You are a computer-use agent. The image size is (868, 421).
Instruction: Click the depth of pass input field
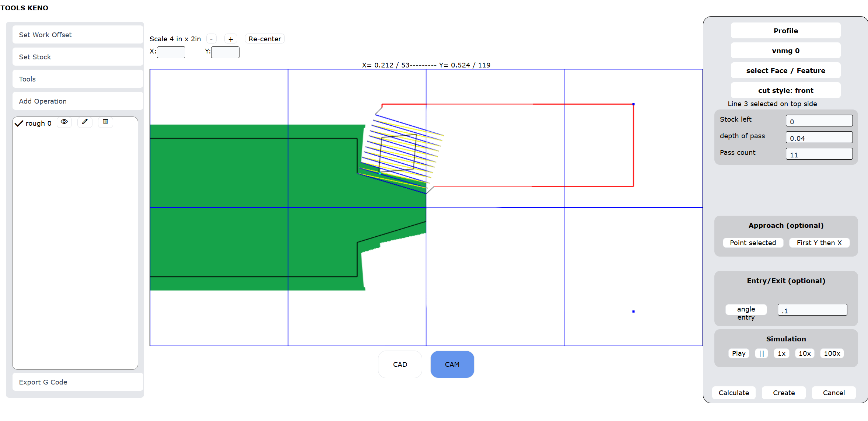click(819, 138)
